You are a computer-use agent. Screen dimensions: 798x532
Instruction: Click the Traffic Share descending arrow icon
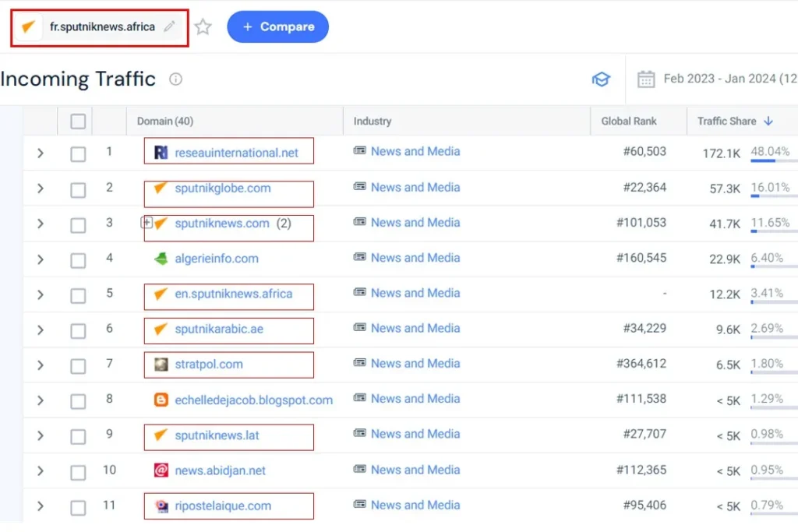pos(768,121)
